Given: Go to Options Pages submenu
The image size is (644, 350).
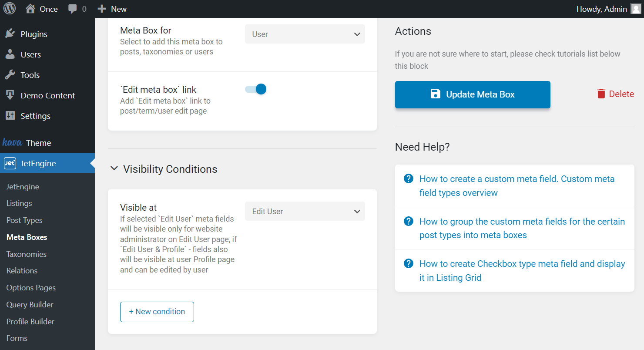Looking at the screenshot, I should [x=31, y=287].
